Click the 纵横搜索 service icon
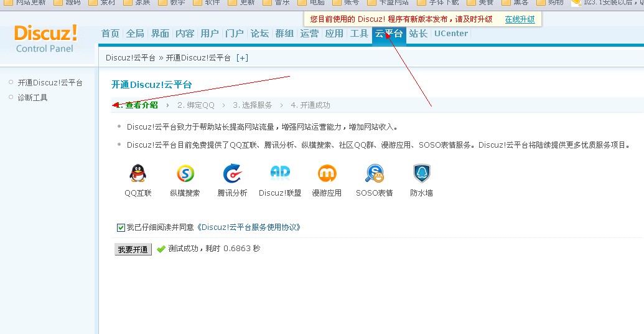This screenshot has width=644, height=334. 185,173
